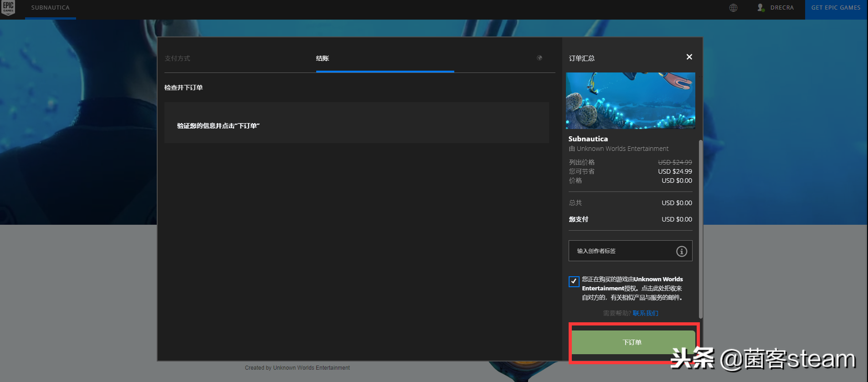Click the order summary scrollbar
Viewport: 868px width, 382px height.
[700, 229]
